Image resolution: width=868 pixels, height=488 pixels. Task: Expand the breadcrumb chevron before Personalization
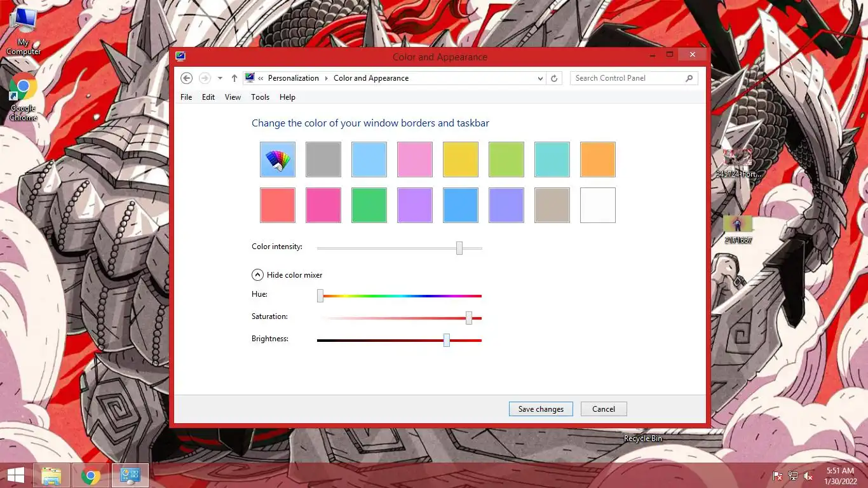(261, 78)
